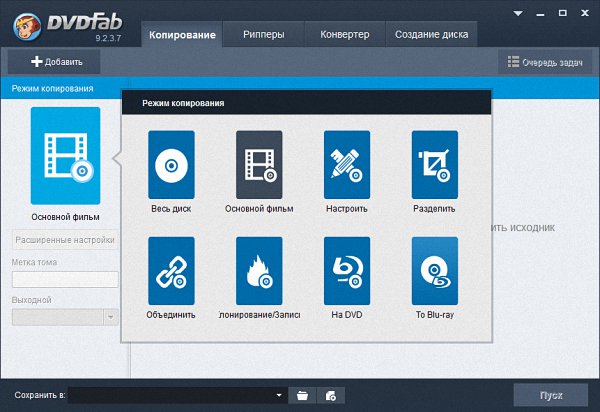Choose the Объединить merge mode icon

(171, 271)
